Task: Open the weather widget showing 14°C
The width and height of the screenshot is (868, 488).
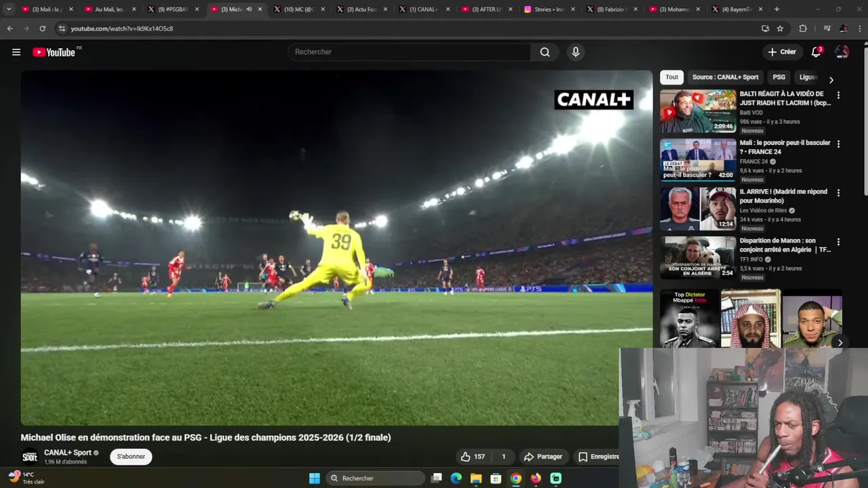Action: 27,478
